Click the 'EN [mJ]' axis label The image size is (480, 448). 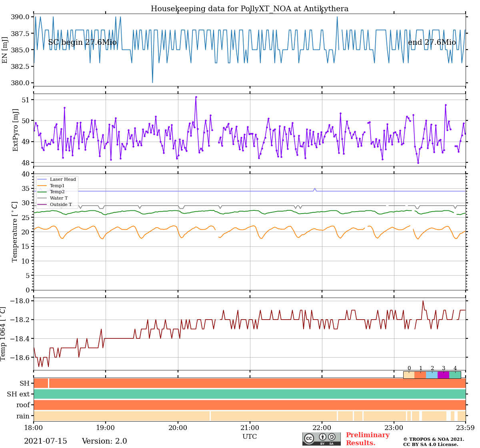pos(5,50)
